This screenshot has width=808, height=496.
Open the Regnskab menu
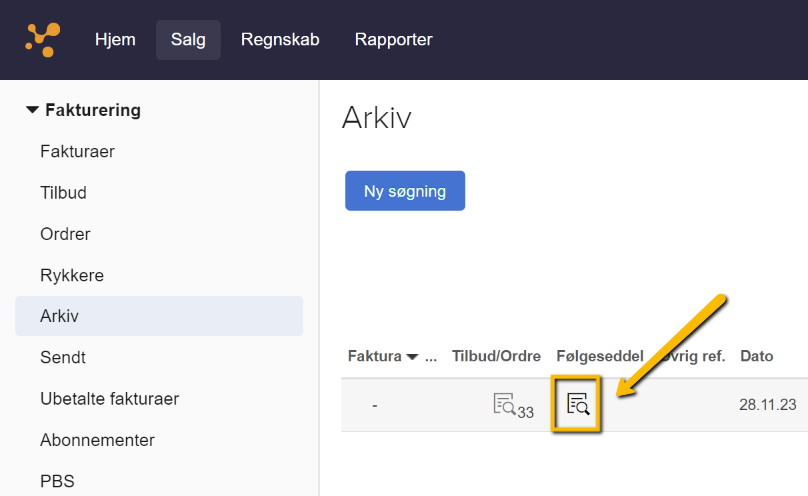click(x=280, y=40)
